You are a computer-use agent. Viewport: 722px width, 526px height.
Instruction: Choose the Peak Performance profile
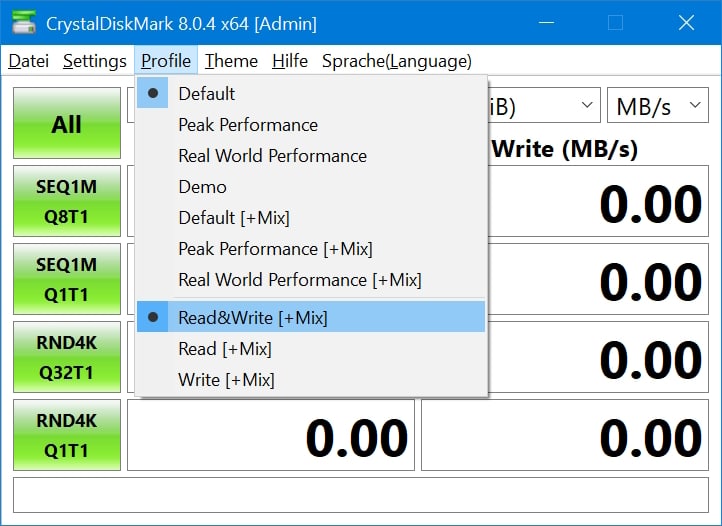coord(311,125)
